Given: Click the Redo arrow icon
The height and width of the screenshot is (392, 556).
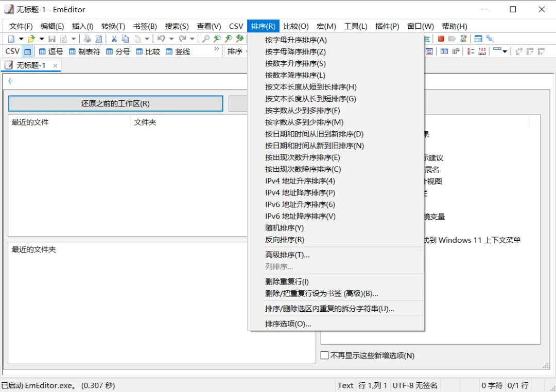Looking at the screenshot, I should coord(182,39).
